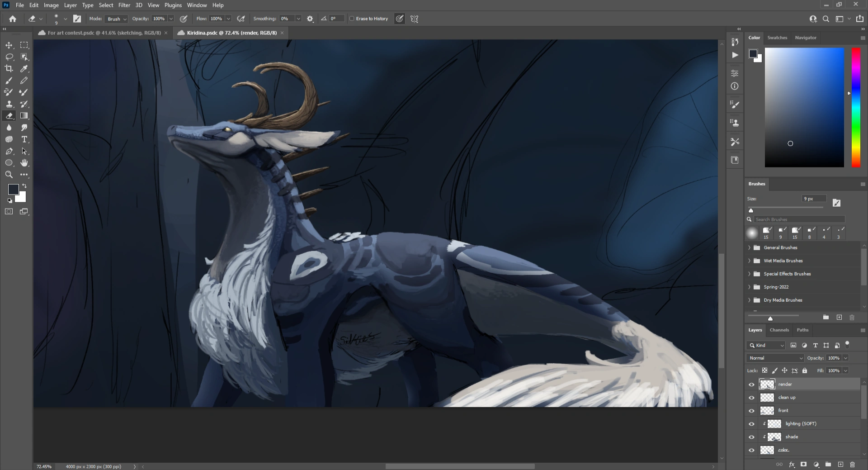Image resolution: width=868 pixels, height=470 pixels.
Task: Click the Home button in the toolbar
Action: coord(12,19)
